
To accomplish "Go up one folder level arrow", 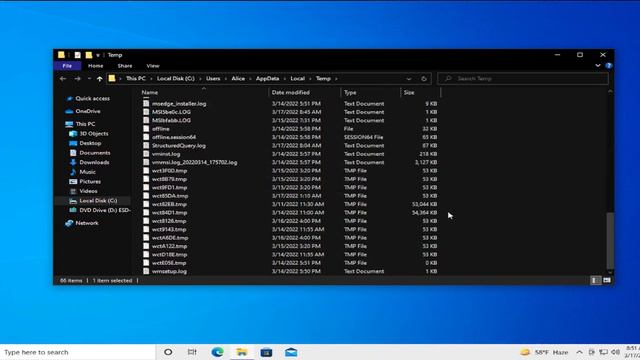I will point(99,79).
